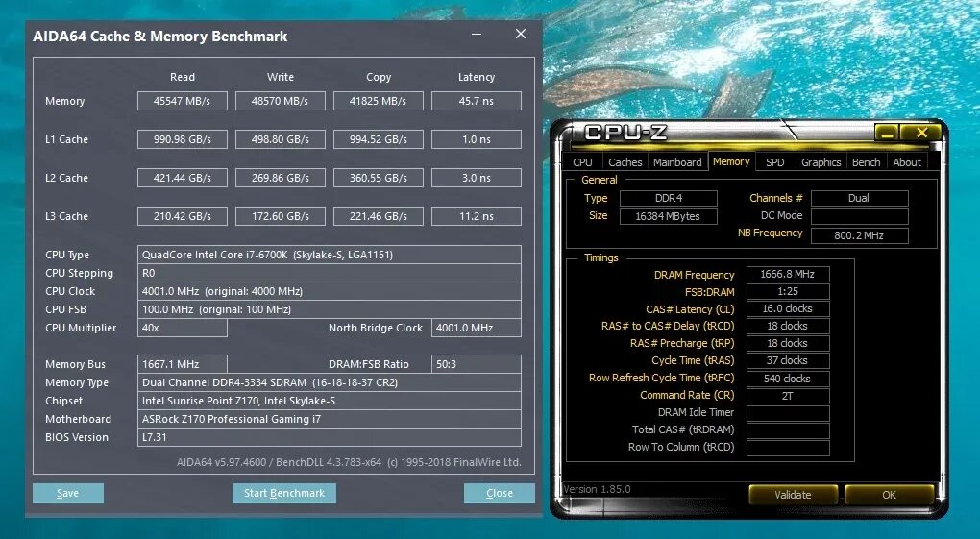Switch to the CPU tab in CPU-Z
Viewport: 980px width, 539px height.
(x=582, y=162)
